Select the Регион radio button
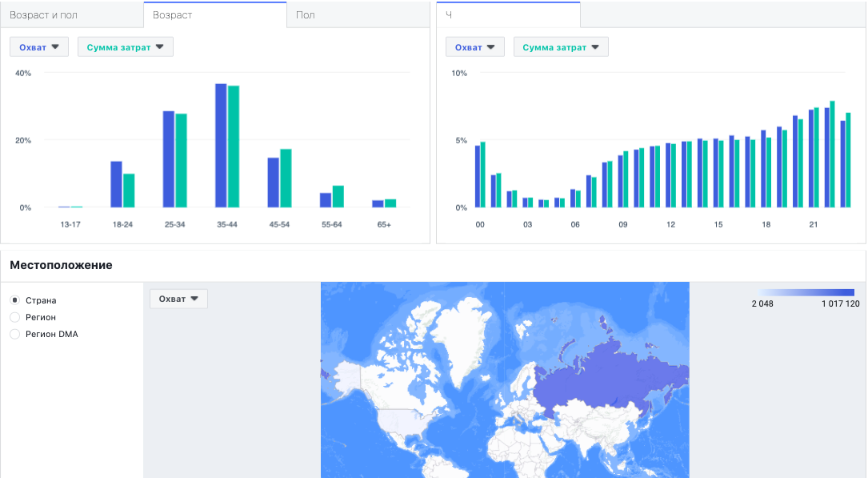This screenshot has height=478, width=868. (x=15, y=317)
